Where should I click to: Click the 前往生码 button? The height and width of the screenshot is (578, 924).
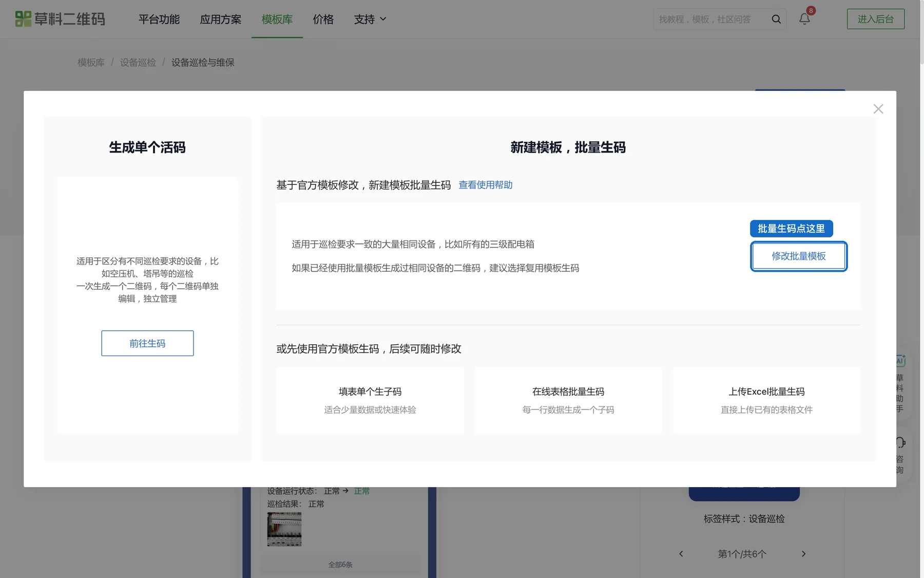(147, 343)
